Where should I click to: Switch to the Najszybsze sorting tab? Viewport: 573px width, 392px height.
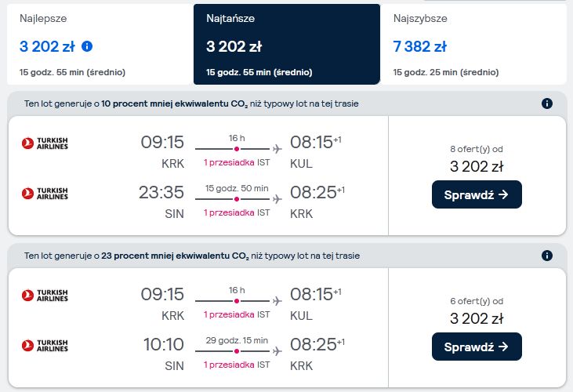(473, 45)
